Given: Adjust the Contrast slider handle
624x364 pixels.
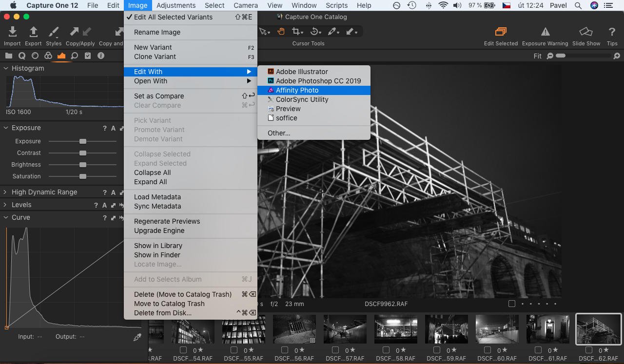Looking at the screenshot, I should point(83,153).
